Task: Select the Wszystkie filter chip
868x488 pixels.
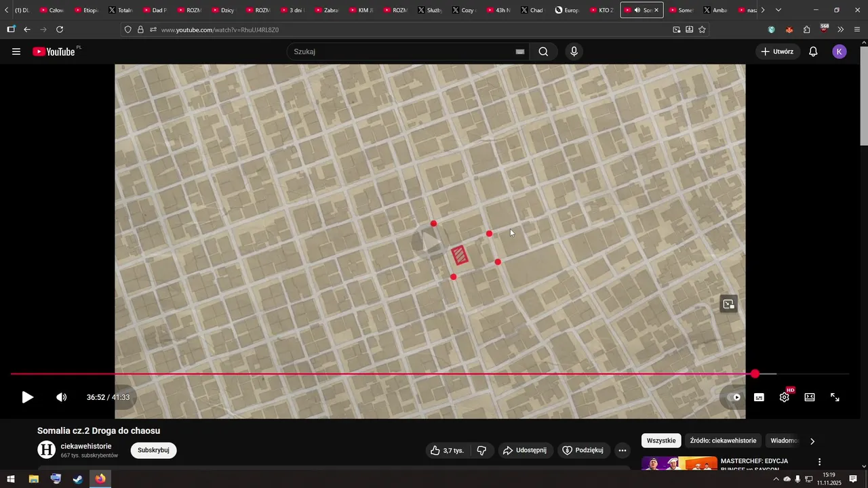Action: point(661,441)
